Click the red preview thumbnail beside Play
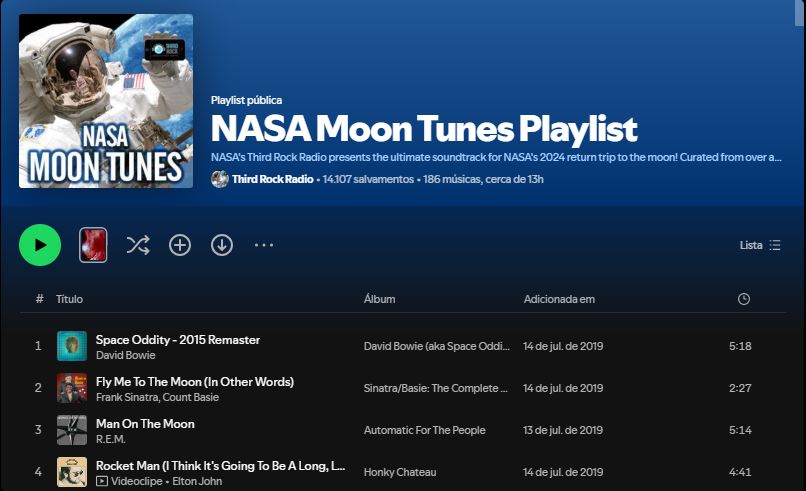 point(93,245)
